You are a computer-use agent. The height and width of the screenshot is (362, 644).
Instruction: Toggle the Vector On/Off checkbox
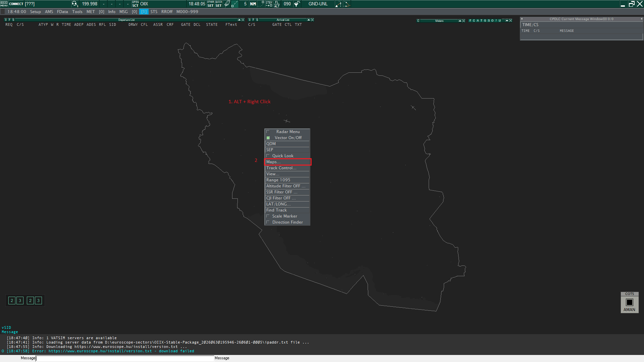pyautogui.click(x=268, y=138)
